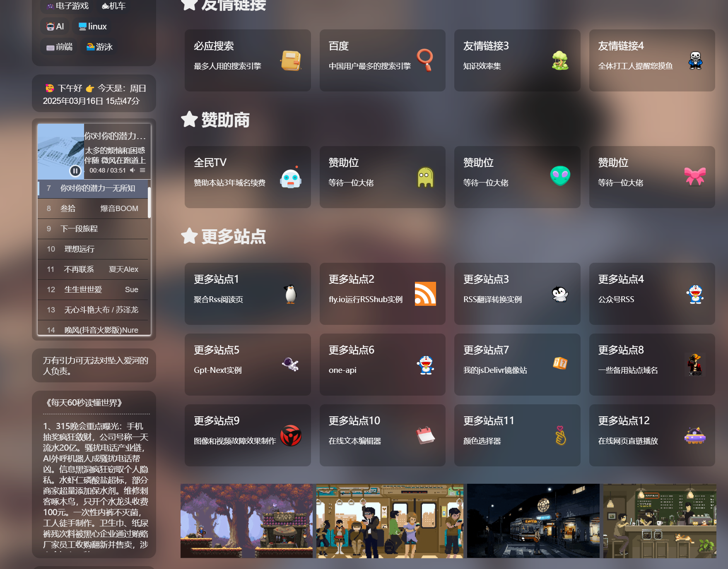Click the finger-heart icon on 更多站点11
Viewport: 728px width, 569px height.
[x=560, y=435]
